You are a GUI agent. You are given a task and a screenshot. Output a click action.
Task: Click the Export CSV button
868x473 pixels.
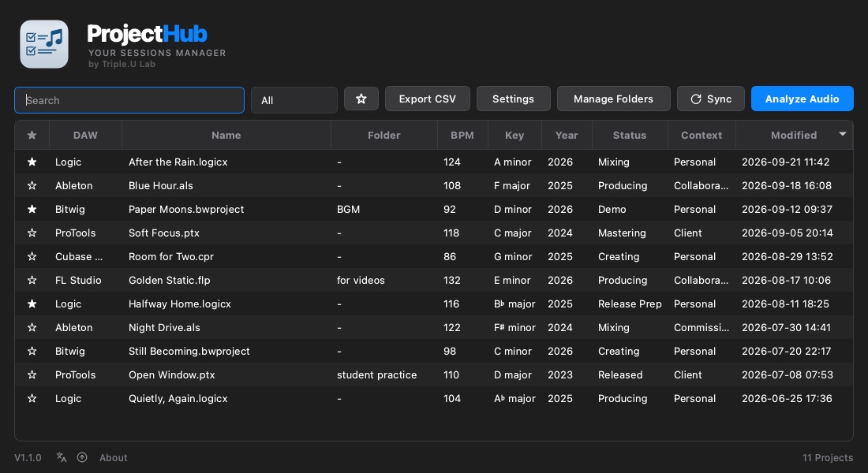(x=428, y=99)
